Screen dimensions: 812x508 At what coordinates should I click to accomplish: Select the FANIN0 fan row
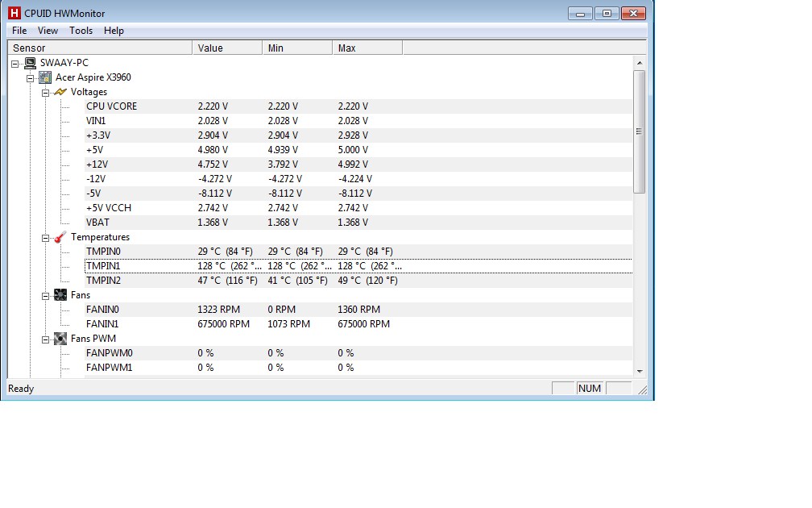click(358, 310)
